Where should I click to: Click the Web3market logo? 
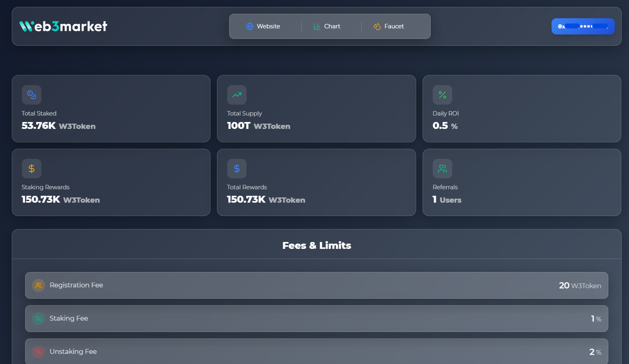[63, 26]
